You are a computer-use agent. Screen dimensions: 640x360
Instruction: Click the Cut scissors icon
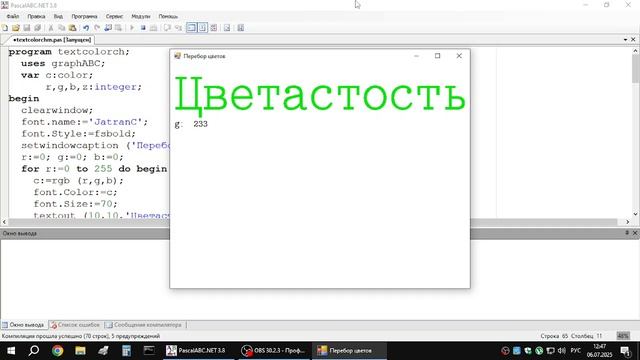pos(51,28)
